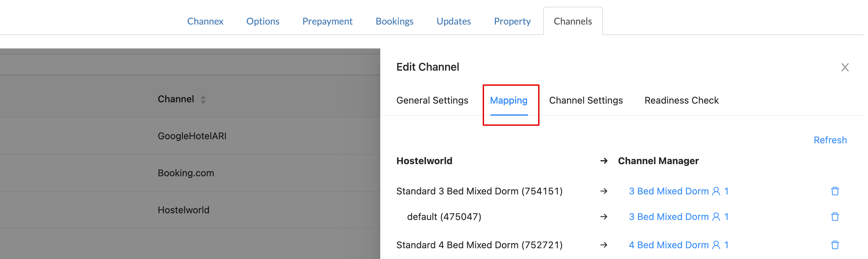Image resolution: width=868 pixels, height=259 pixels.
Task: Click Standard 3 Bed Mixed Dorm (754151) text
Action: [x=479, y=191]
